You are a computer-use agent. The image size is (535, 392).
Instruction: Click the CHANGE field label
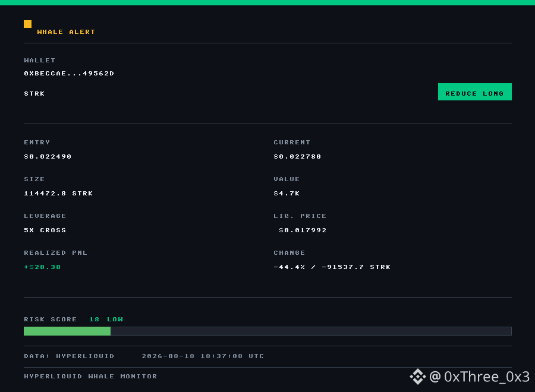(289, 252)
